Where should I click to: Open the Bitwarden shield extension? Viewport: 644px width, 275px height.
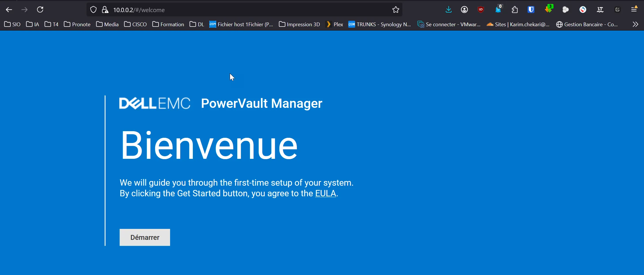tap(531, 10)
